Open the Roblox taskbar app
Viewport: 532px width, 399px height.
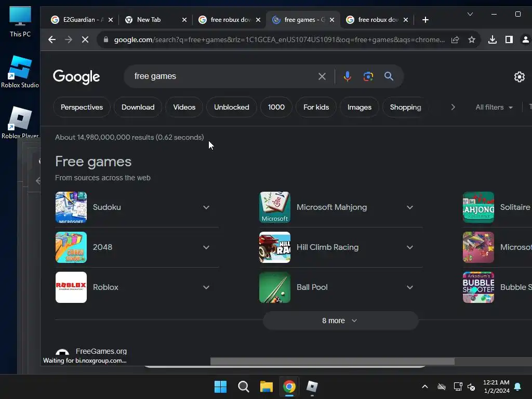(312, 387)
